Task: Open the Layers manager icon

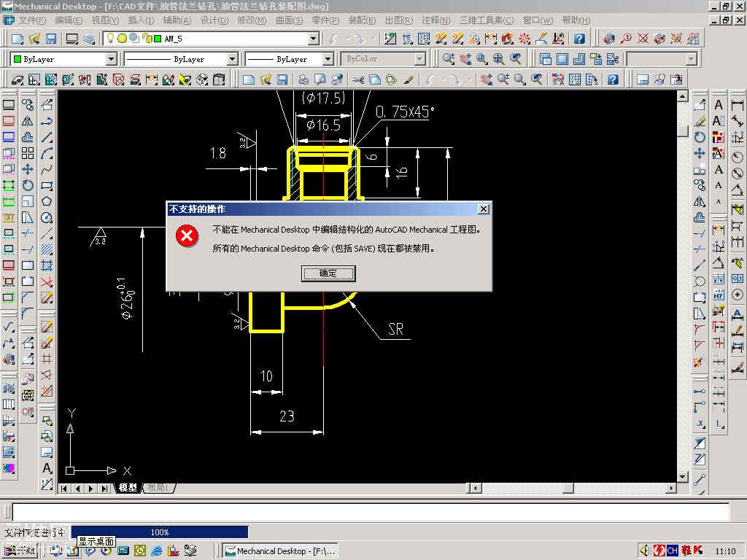Action: (89, 39)
